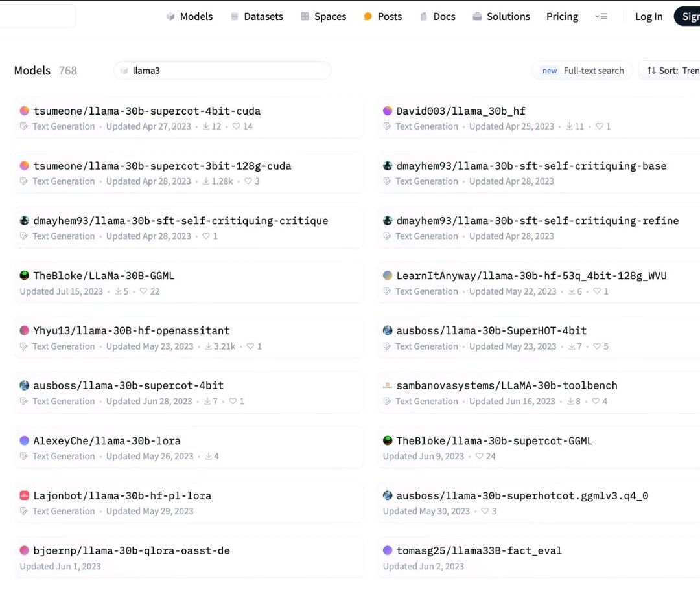Open the Sort: Trending dropdown

coord(670,71)
